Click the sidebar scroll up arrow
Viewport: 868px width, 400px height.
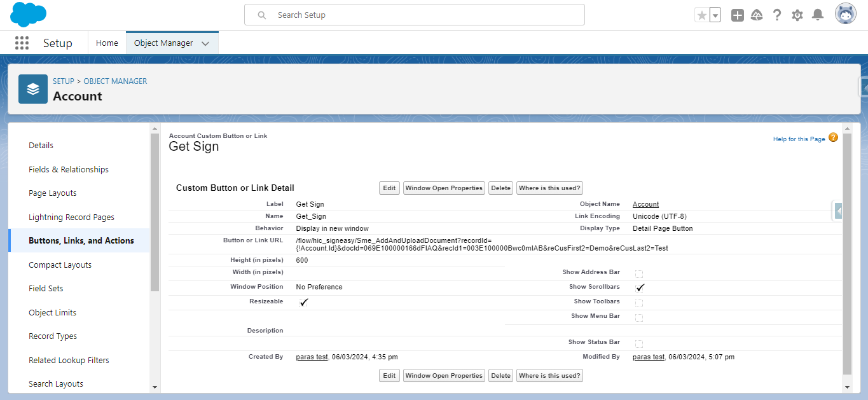click(155, 128)
